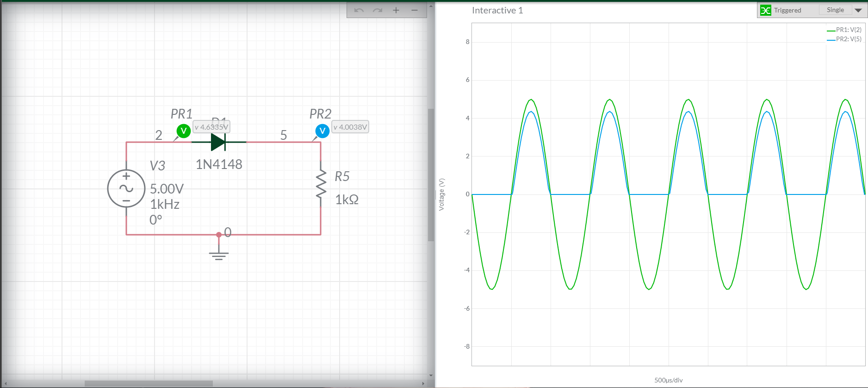Click the vertical scrollbar up arrow

pos(431,6)
